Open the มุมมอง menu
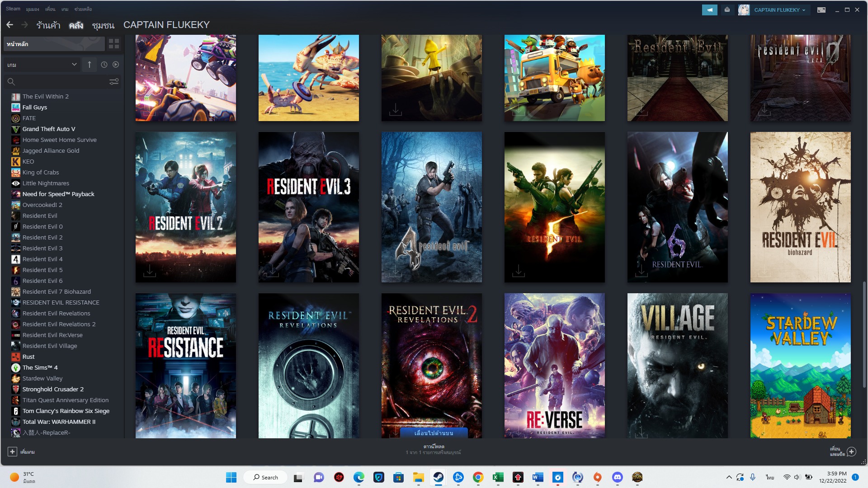Viewport: 868px width, 488px height. tap(33, 9)
